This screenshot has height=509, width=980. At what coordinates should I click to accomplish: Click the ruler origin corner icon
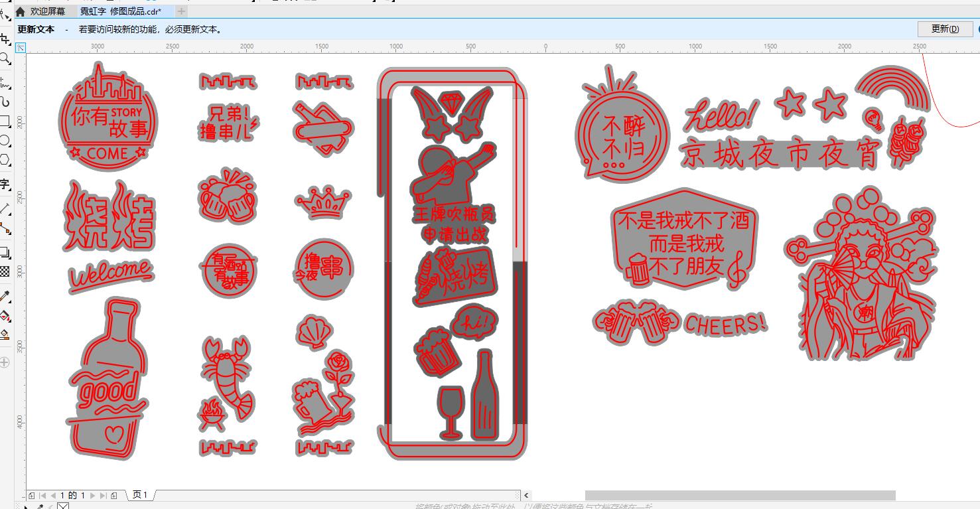tap(21, 47)
